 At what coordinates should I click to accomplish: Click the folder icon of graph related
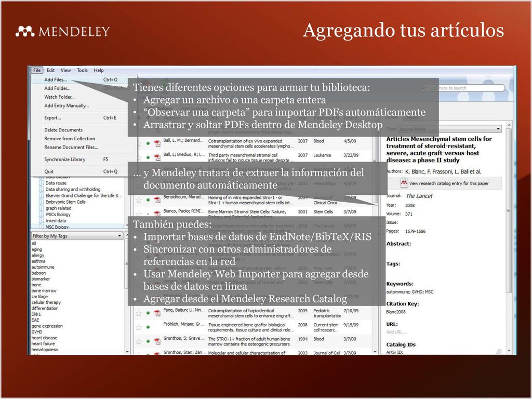(x=42, y=208)
